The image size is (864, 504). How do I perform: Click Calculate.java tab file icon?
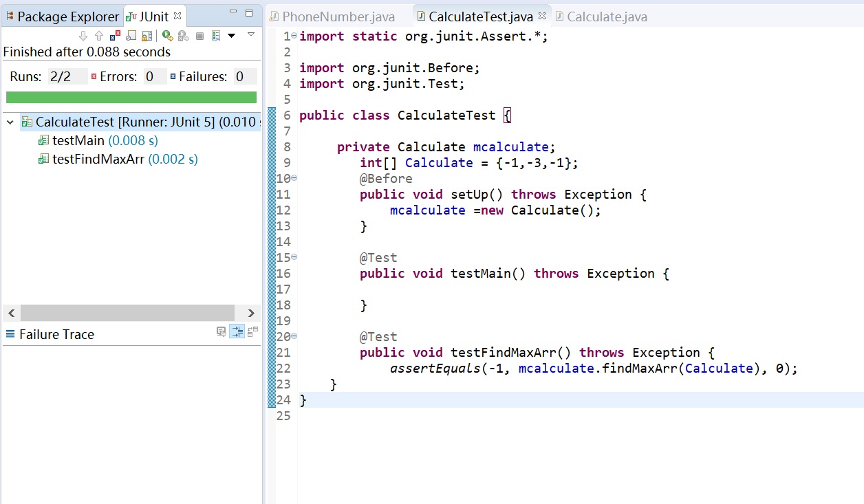pyautogui.click(x=559, y=17)
